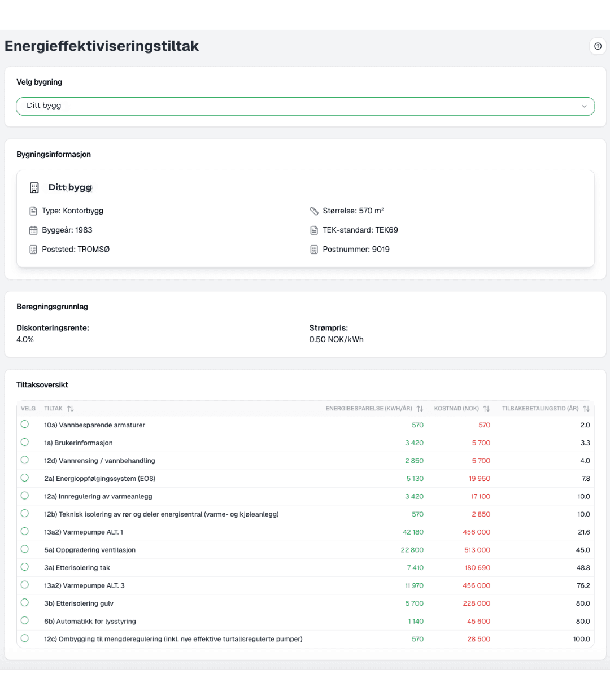Sort by Kostnad column arrows icon
Screen dimensions: 610x700
click(x=486, y=408)
